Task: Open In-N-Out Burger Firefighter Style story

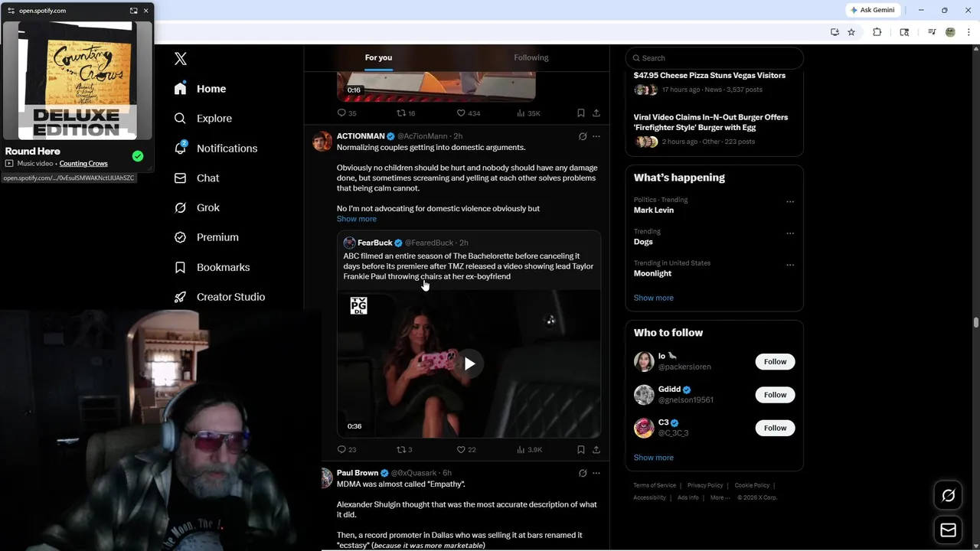Action: 710,122
